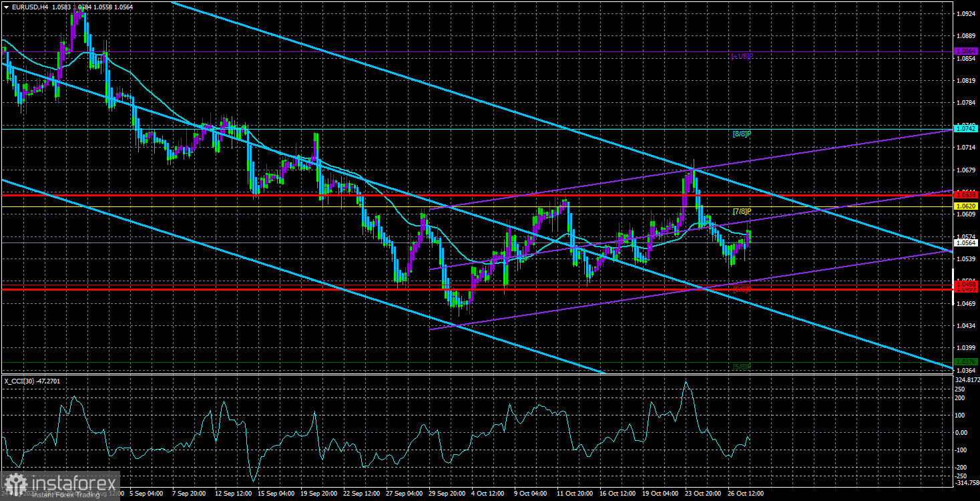Click the small triangle before EURUSD,H4
This screenshot has height=501, width=980.
click(5, 7)
